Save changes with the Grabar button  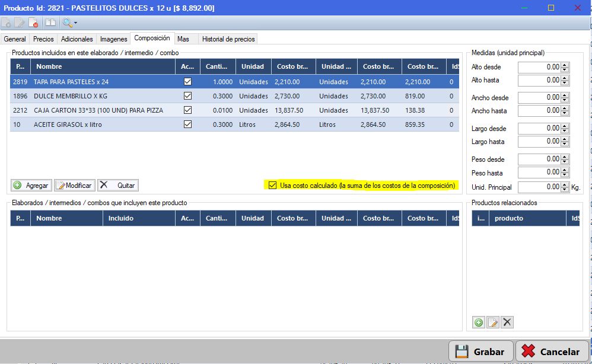click(x=480, y=352)
